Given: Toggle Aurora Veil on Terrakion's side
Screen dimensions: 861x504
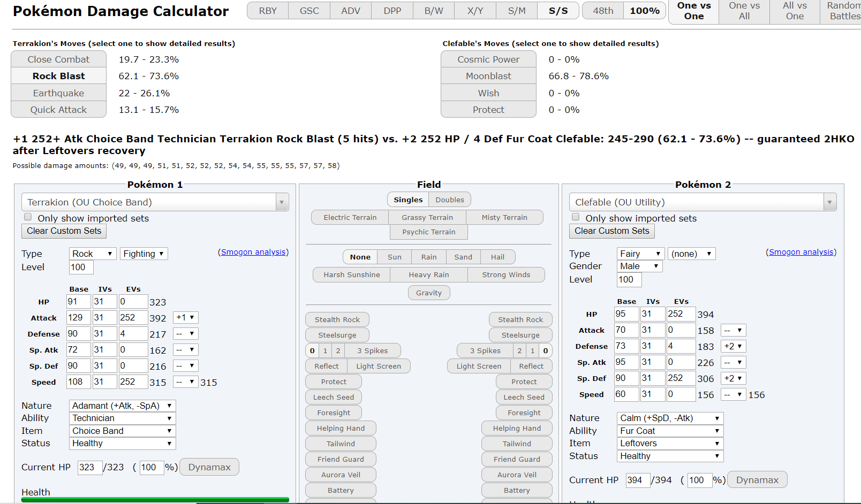Looking at the screenshot, I should pos(341,475).
